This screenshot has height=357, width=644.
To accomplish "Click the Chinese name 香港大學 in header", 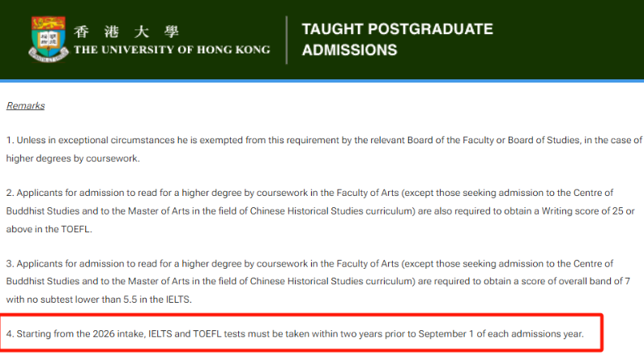I will click(126, 32).
